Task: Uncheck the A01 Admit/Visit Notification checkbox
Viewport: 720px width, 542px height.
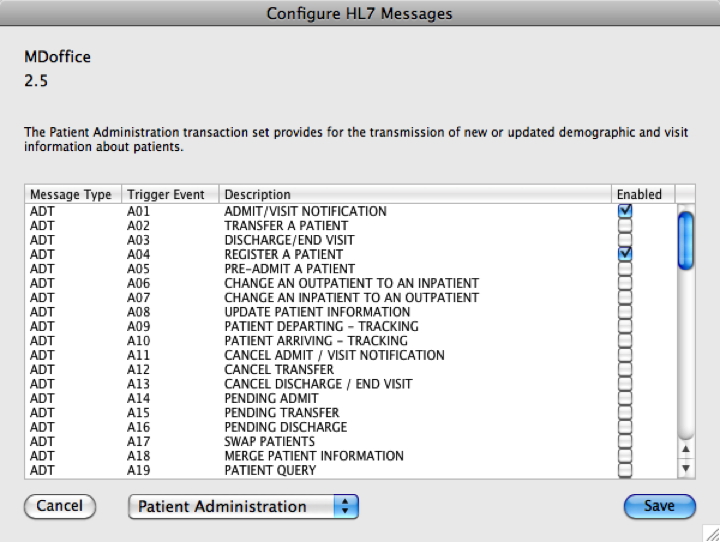Action: pyautogui.click(x=625, y=211)
